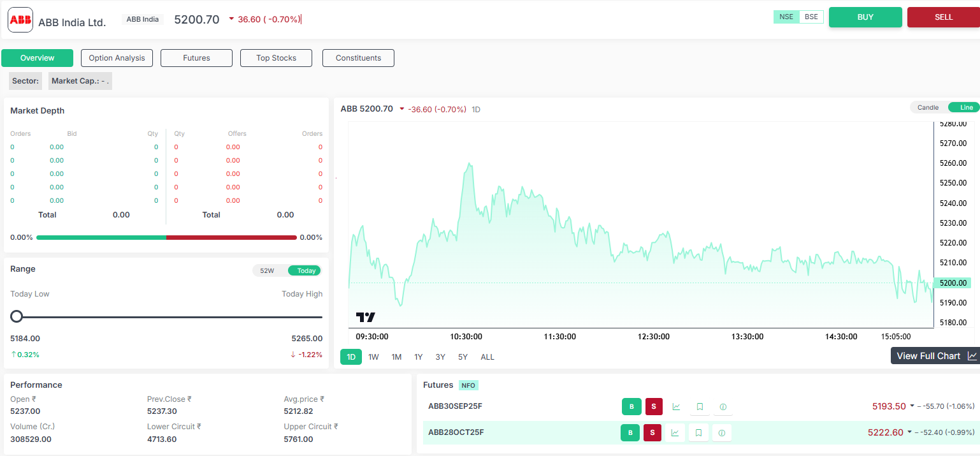Screen dimensions: 980x456
Task: Click the TradingView logo on chart
Action: (366, 317)
